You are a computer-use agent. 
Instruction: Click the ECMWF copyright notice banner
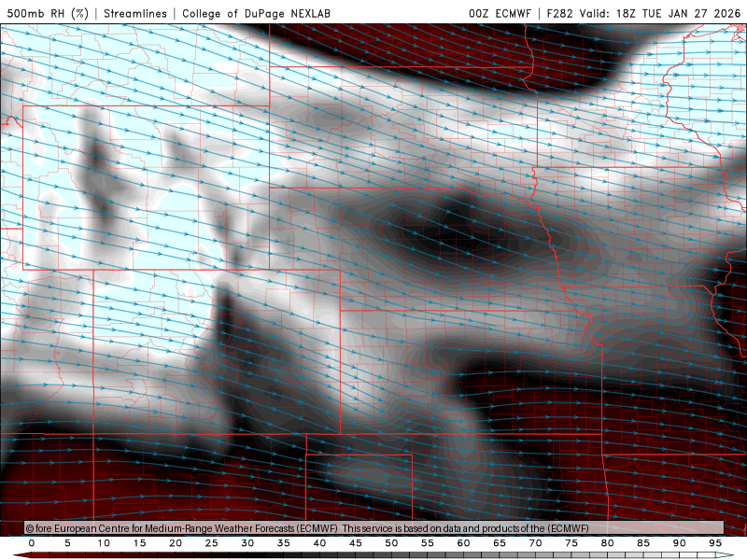[374, 528]
